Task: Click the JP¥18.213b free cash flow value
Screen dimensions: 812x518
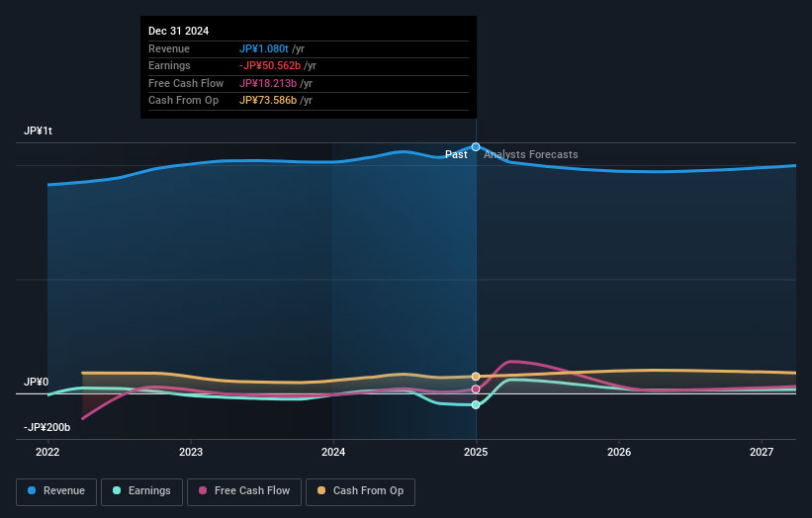Action: pyautogui.click(x=268, y=83)
